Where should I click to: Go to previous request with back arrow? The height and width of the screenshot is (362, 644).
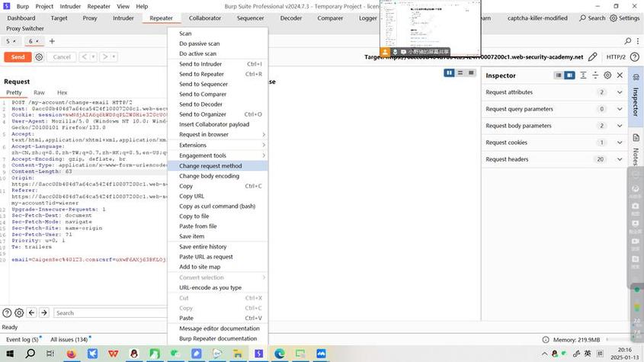pos(84,57)
